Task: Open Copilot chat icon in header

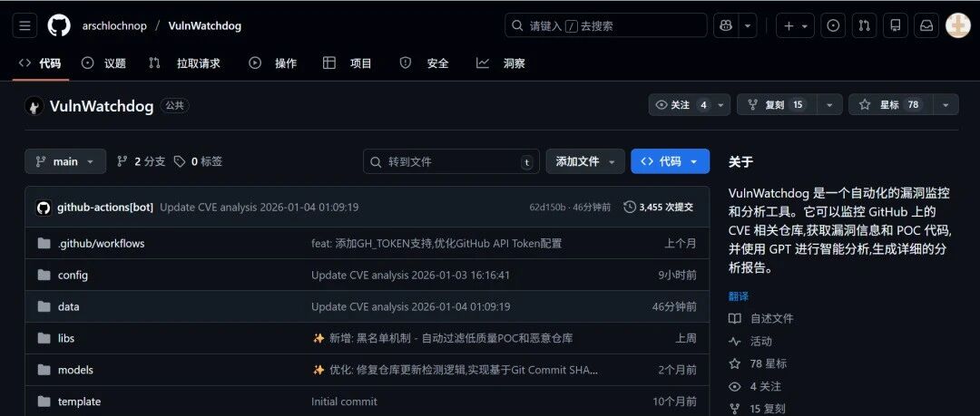Action: click(x=726, y=25)
